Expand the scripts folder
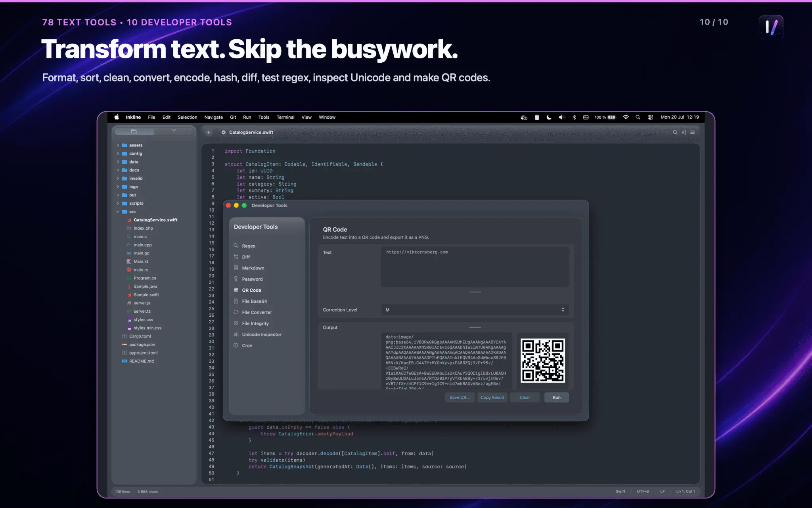 (x=118, y=204)
